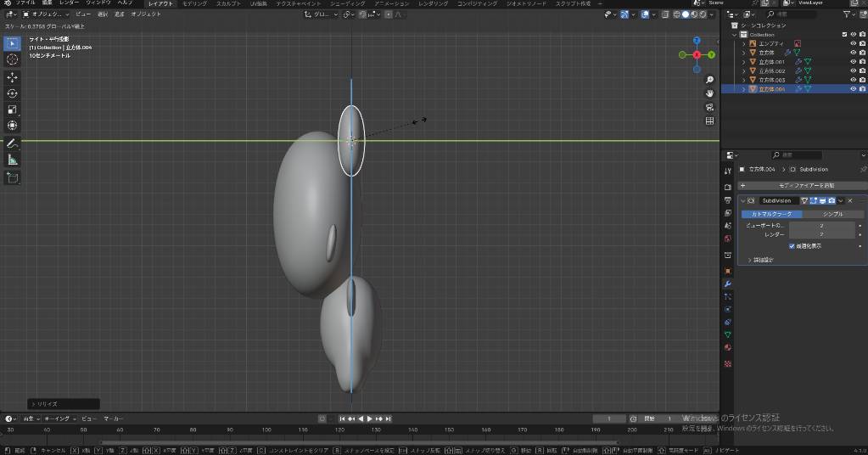Expand 立方体.001 in the outliner tree
868x455 pixels.
(744, 62)
